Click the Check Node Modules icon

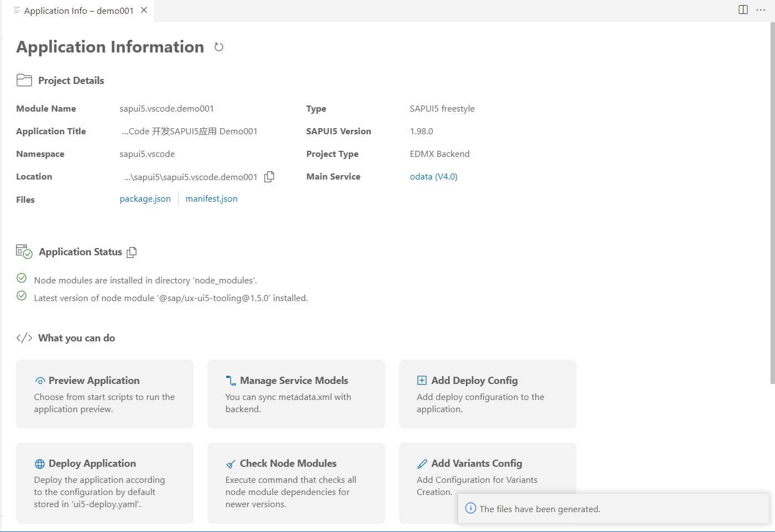pos(231,463)
